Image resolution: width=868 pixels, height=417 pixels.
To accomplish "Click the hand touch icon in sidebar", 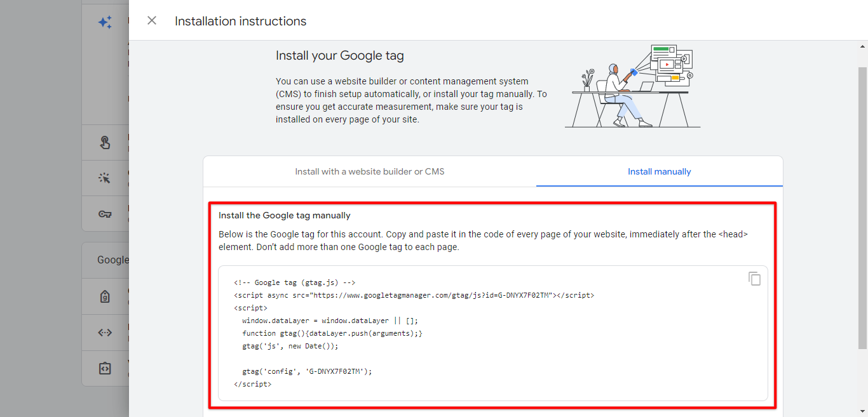I will pyautogui.click(x=105, y=142).
